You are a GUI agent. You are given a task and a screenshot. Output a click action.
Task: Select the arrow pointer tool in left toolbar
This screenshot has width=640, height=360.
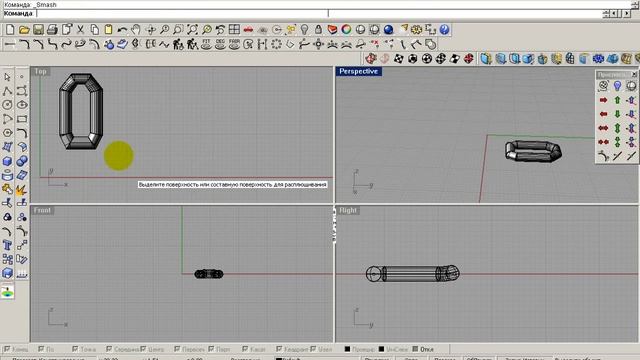pos(7,77)
